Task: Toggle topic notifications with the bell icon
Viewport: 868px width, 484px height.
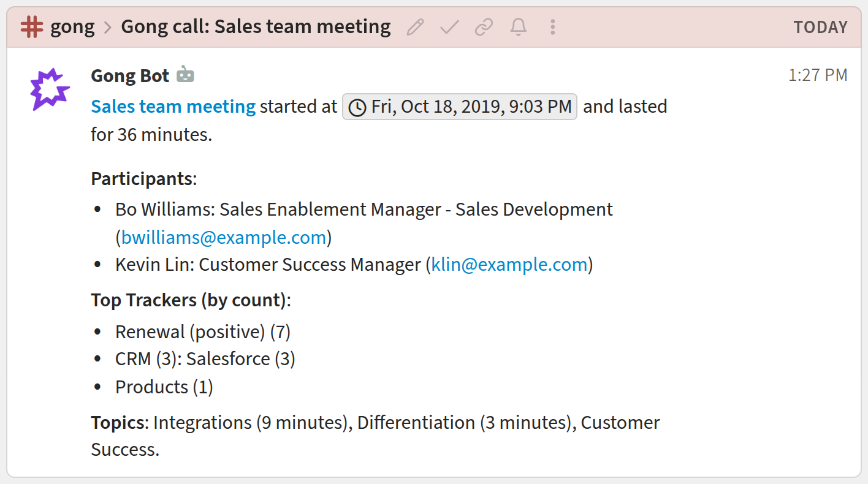Action: click(519, 27)
